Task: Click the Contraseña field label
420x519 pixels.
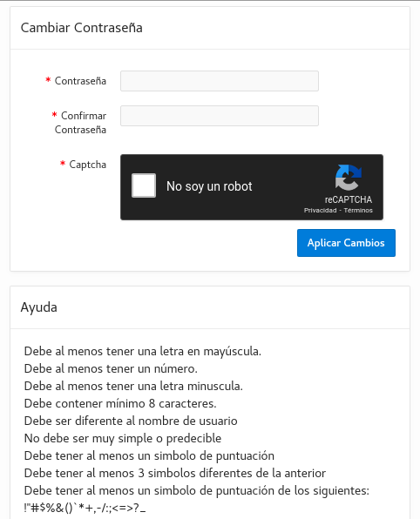Action: (80, 81)
